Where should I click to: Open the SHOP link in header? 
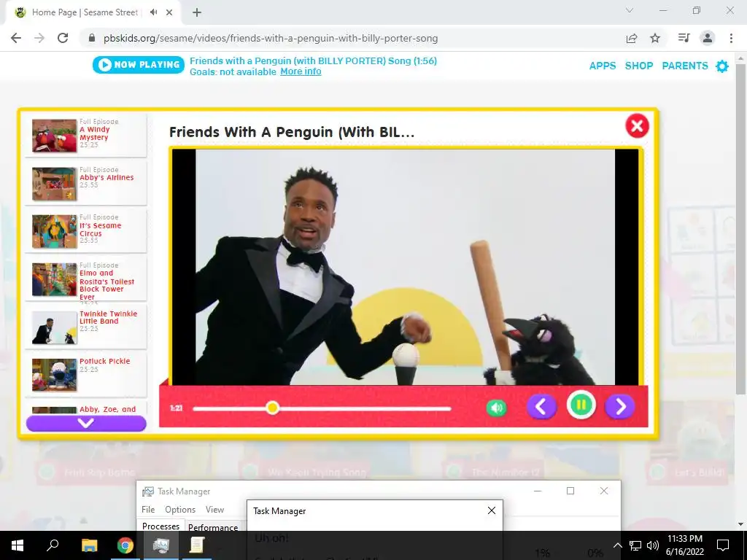639,66
